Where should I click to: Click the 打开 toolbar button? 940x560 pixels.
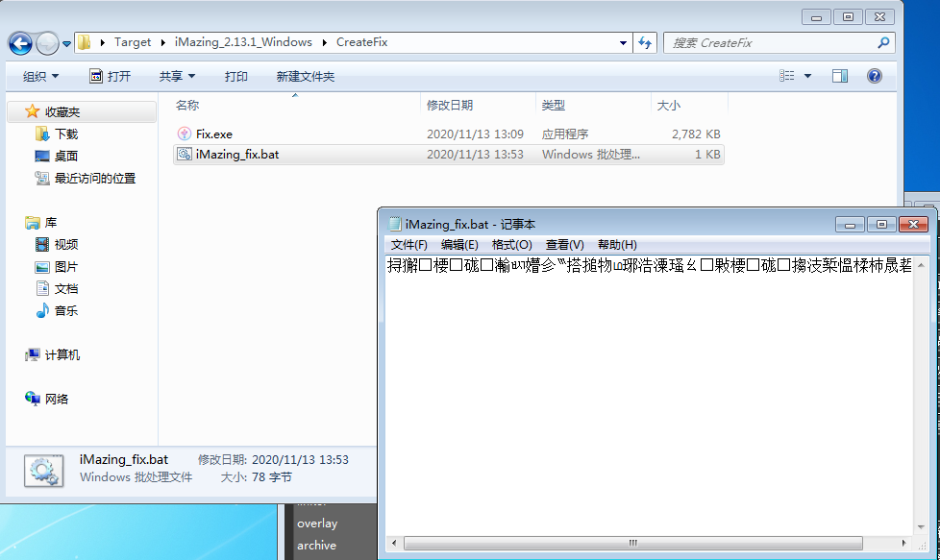point(110,76)
